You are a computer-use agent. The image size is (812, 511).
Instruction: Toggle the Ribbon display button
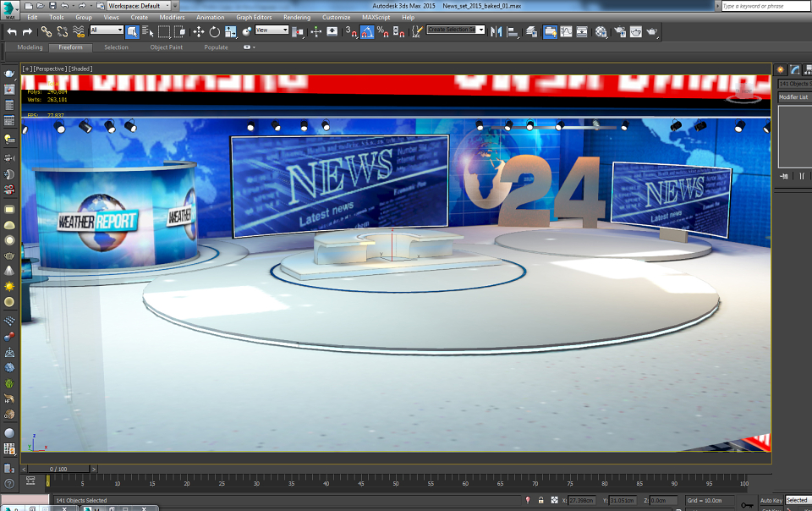(x=550, y=32)
